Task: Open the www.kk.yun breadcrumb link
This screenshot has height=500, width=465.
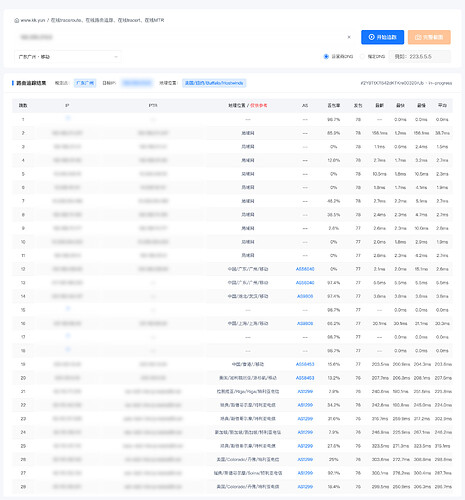Action: pyautogui.click(x=33, y=20)
